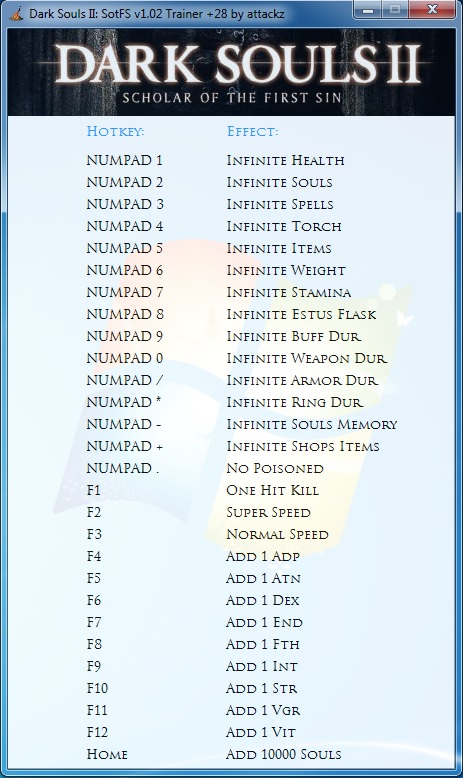
Task: Click the F1 hotkey label
Action: tap(94, 490)
